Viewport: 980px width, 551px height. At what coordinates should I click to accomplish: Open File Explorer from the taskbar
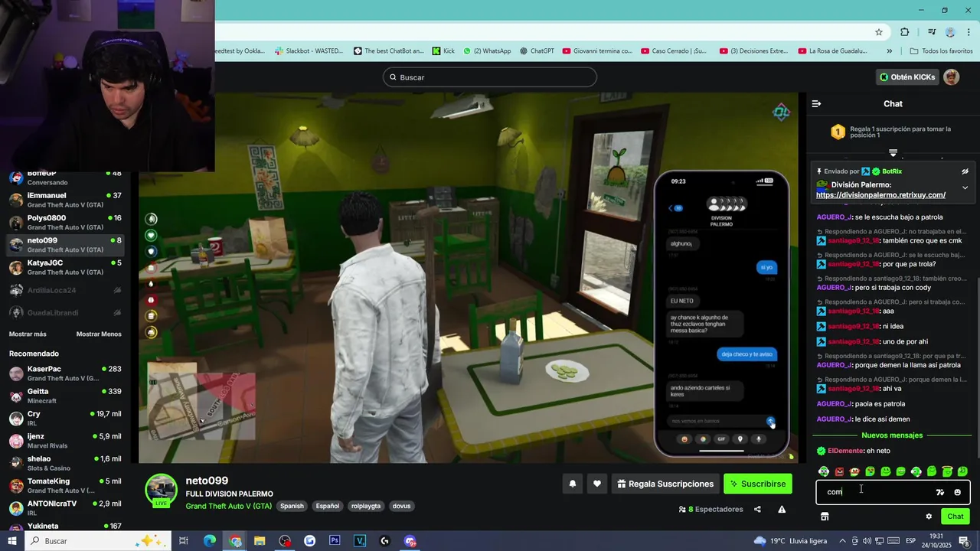[x=260, y=541]
